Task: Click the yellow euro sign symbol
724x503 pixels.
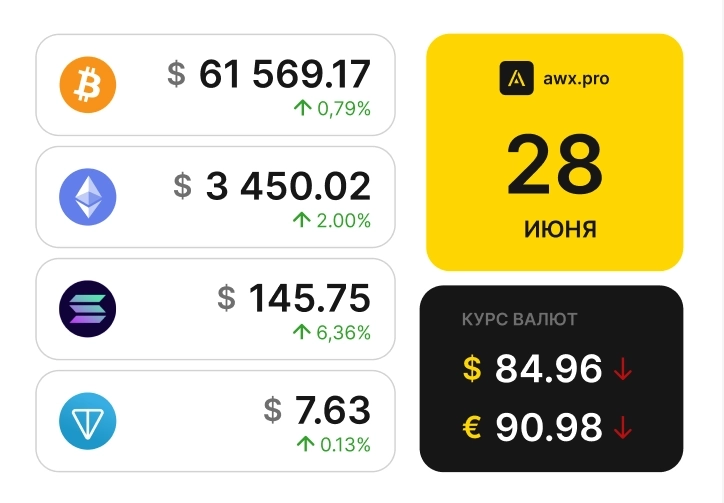Action: (x=472, y=428)
